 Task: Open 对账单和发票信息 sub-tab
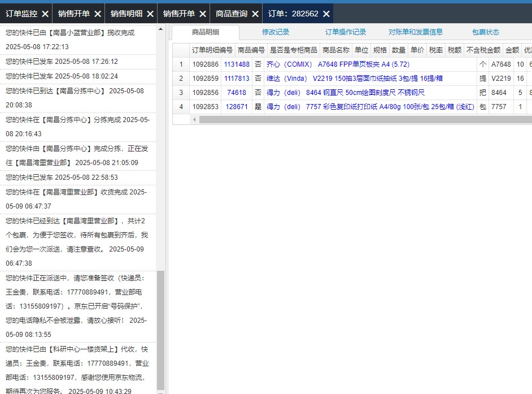click(x=416, y=32)
